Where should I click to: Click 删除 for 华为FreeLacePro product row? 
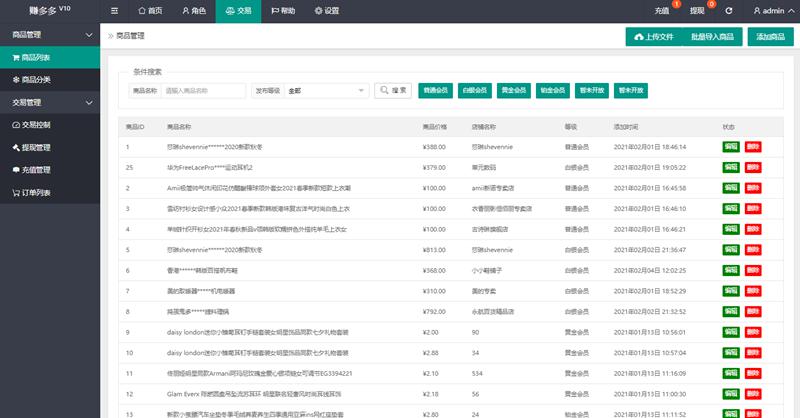tap(753, 166)
